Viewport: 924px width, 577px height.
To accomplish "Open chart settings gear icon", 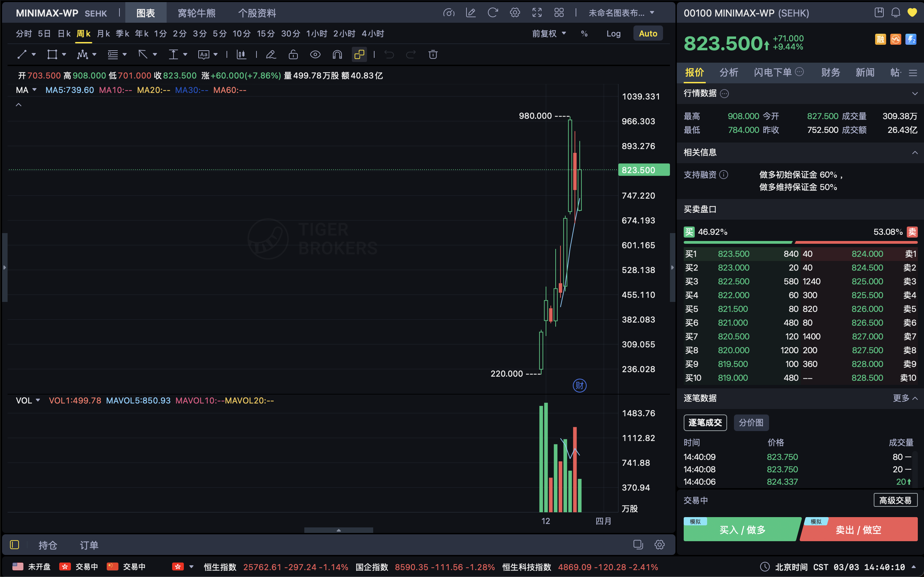I will click(515, 13).
